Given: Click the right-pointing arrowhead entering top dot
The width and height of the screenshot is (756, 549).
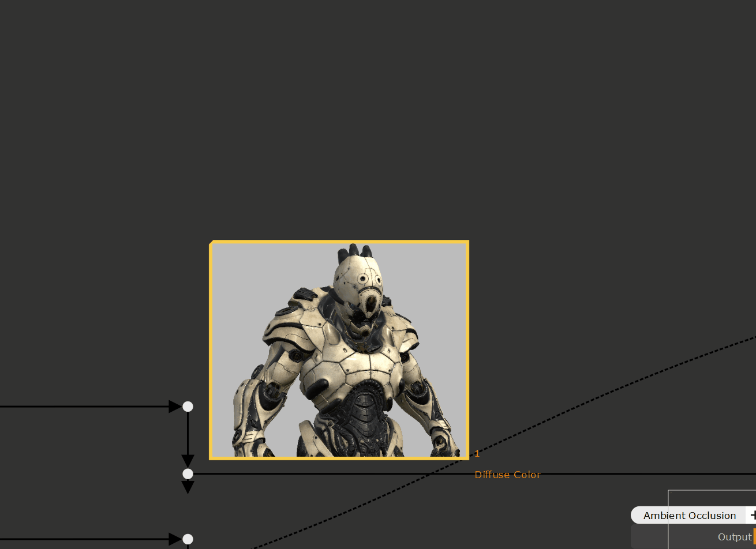Looking at the screenshot, I should [x=175, y=407].
